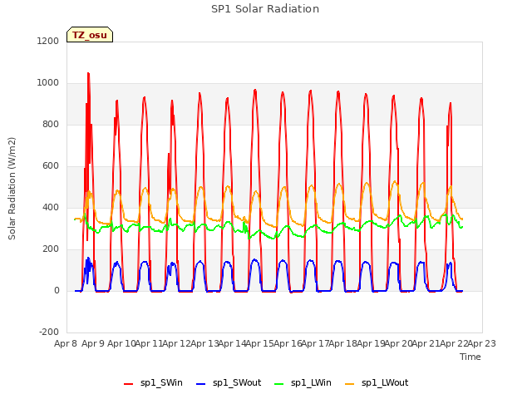
Task: Click the Apr 8 x-axis tick label
Action: click(66, 343)
